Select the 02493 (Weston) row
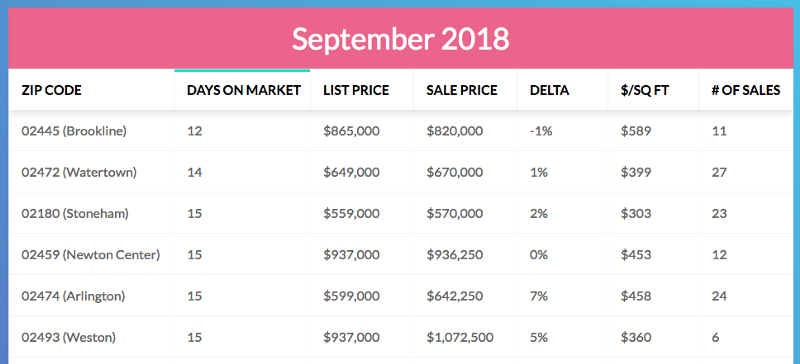 click(x=401, y=337)
